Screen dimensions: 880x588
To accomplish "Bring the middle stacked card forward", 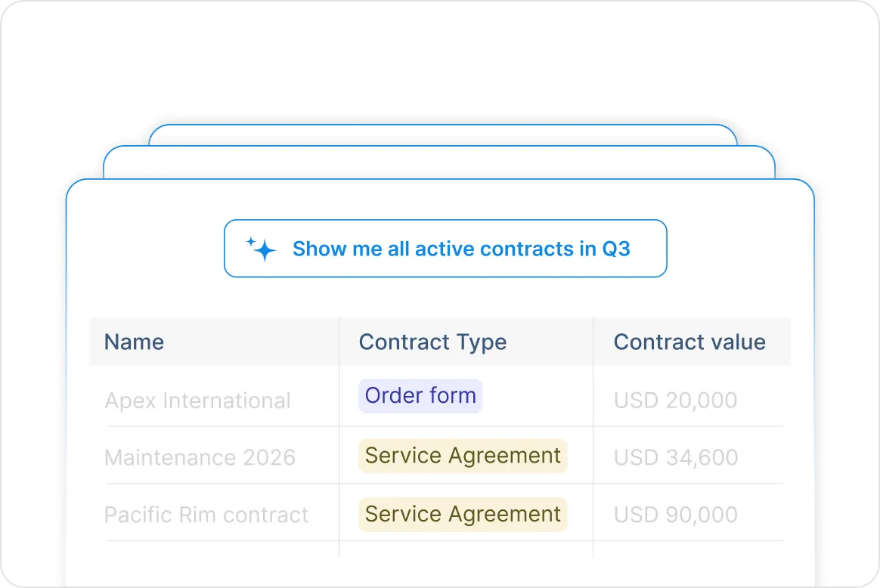I will [439, 162].
